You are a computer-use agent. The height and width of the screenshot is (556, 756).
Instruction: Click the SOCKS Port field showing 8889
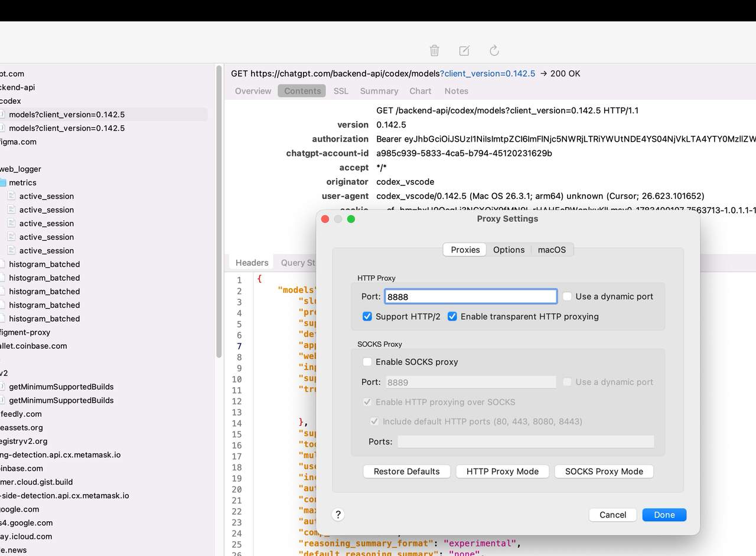point(471,382)
